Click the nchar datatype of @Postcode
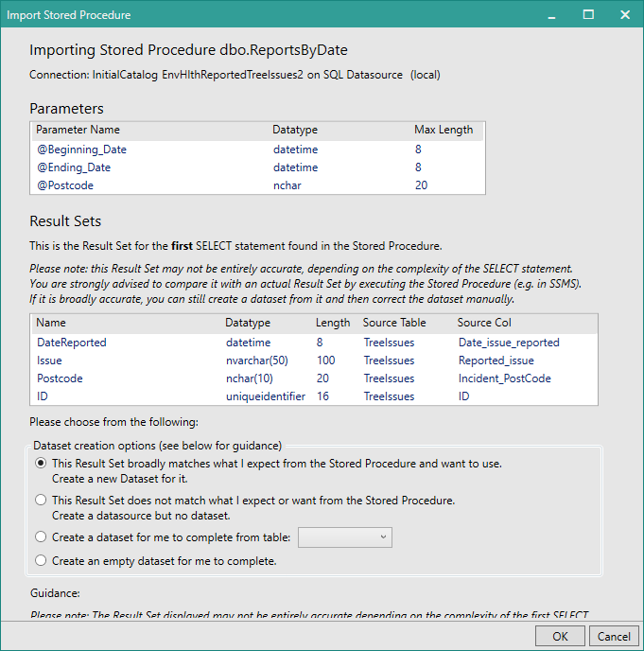The image size is (644, 651). click(287, 185)
